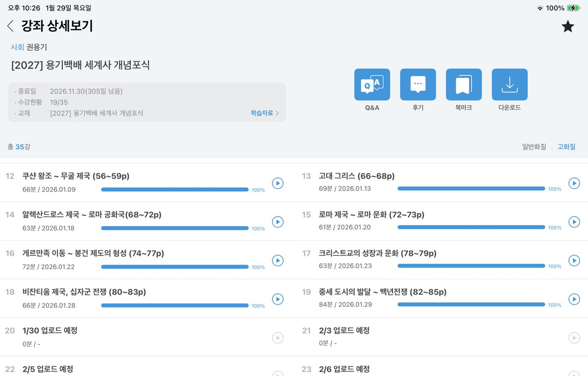Open lecture title 크리스트교의 성장과 문화

point(377,253)
